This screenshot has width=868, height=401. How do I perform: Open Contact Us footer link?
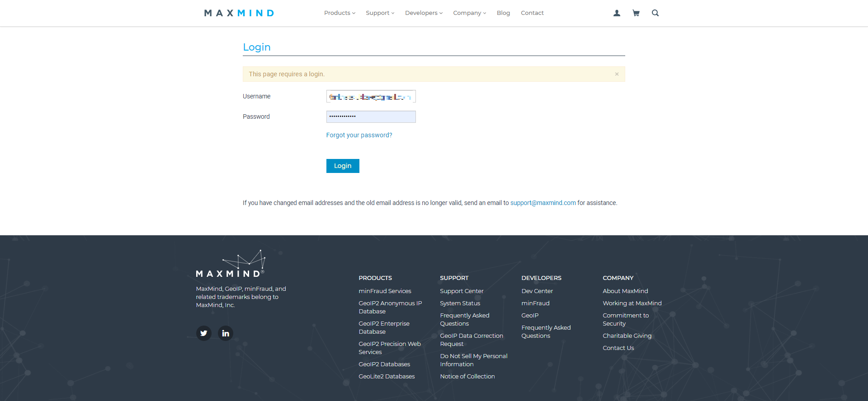click(x=618, y=348)
